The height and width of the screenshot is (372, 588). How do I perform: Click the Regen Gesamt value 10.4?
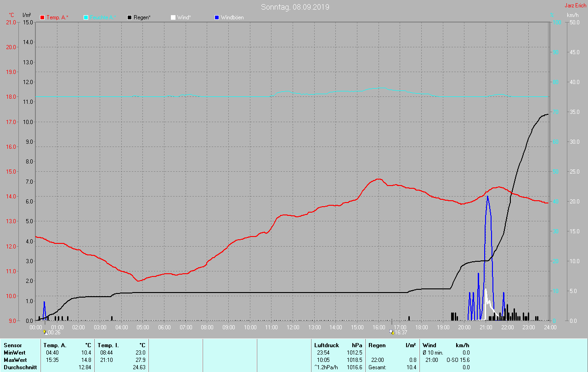pos(411,367)
